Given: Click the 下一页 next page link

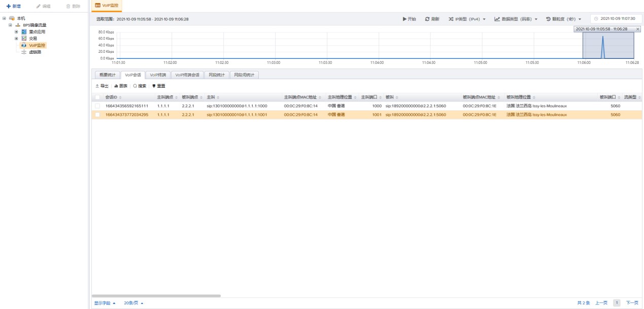Looking at the screenshot, I should click(x=632, y=303).
